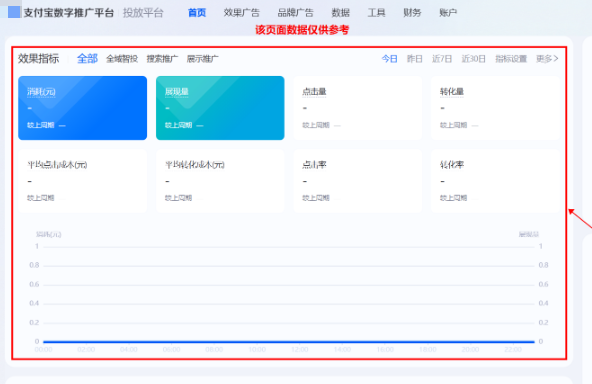Switch to the 全域智投 tab

tap(122, 59)
